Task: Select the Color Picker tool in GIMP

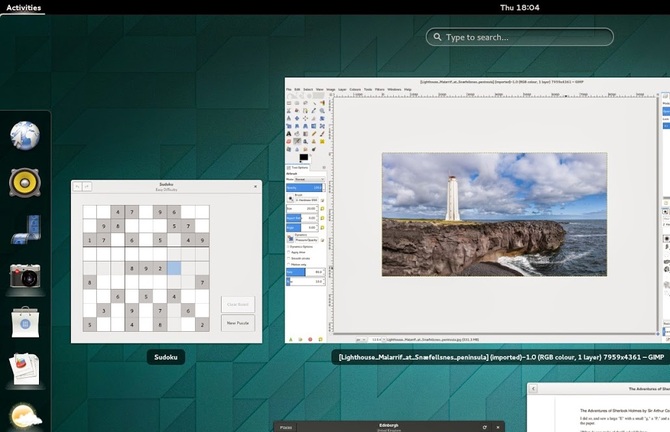Action: coord(314,111)
